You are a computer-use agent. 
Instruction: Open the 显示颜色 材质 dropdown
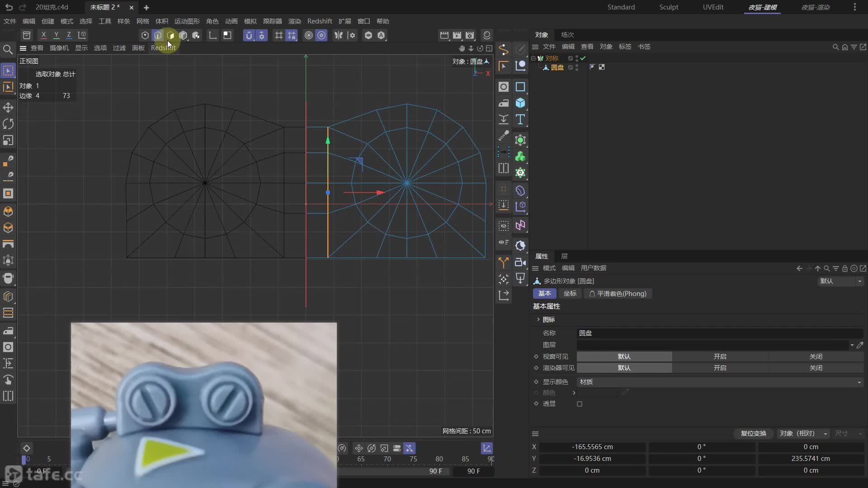[720, 382]
